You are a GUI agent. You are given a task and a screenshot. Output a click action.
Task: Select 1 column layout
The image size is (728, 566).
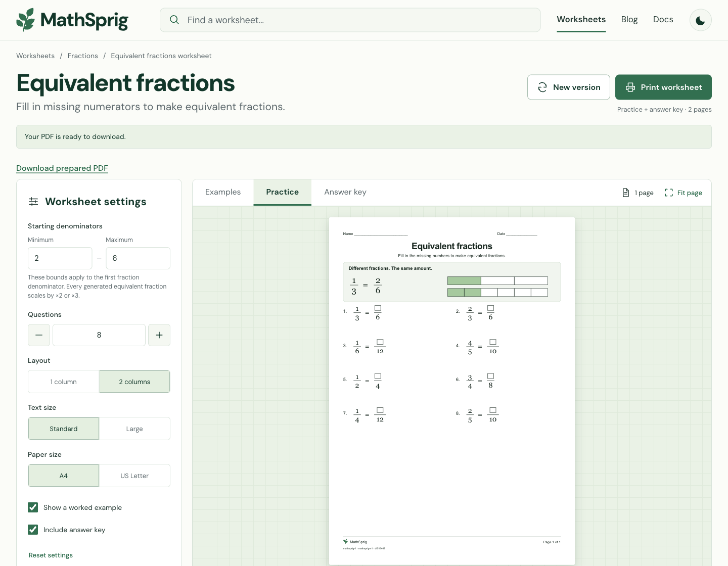64,382
